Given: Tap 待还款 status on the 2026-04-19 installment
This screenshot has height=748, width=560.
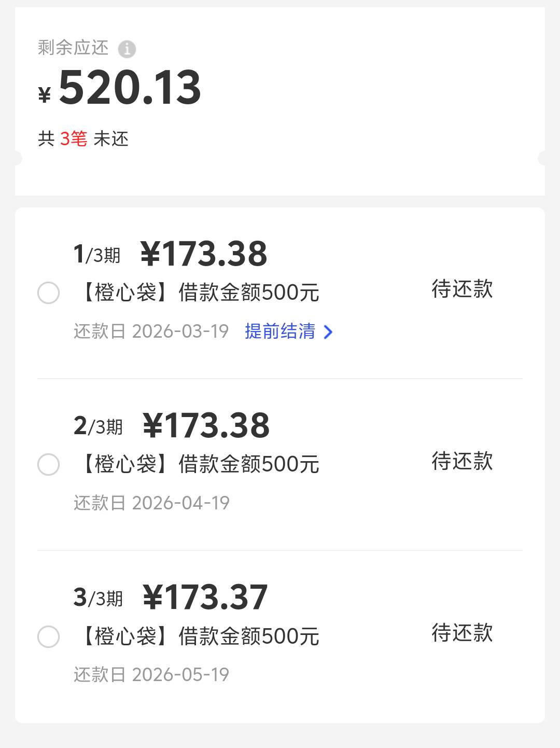Looking at the screenshot, I should tap(462, 461).
